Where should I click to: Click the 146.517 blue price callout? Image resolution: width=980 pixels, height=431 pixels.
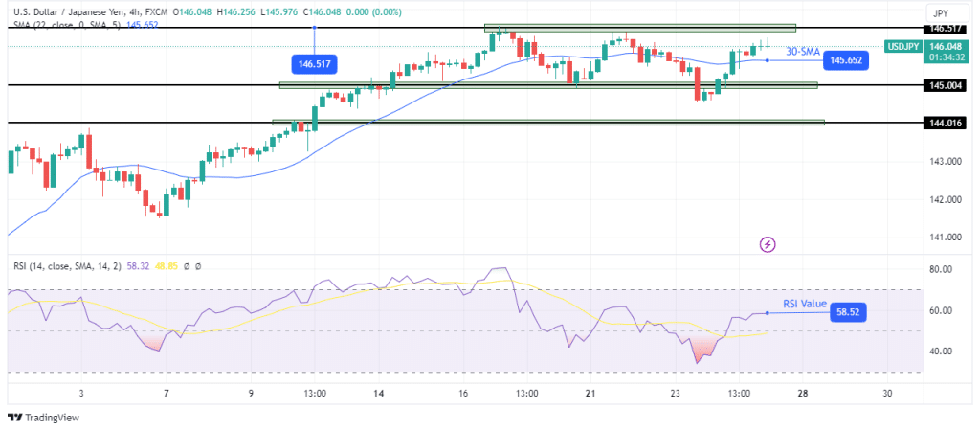pos(314,64)
